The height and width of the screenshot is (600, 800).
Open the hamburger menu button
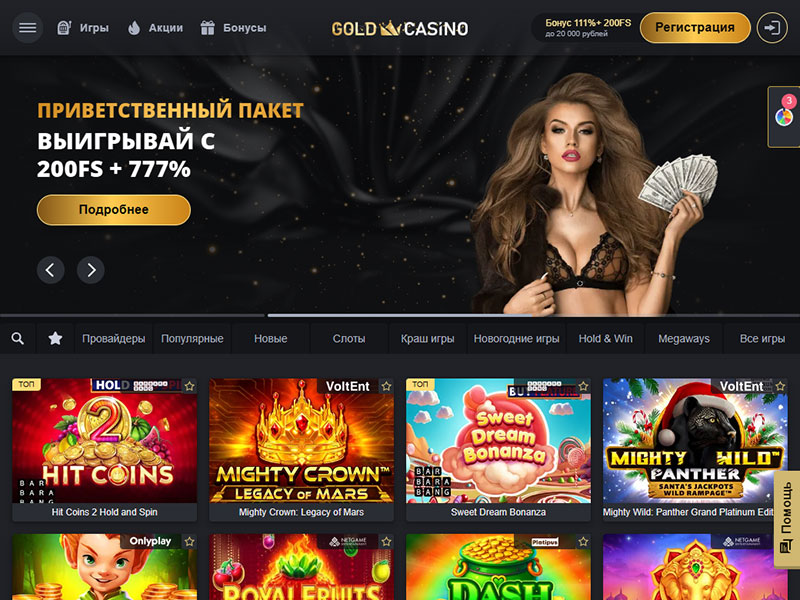click(28, 28)
